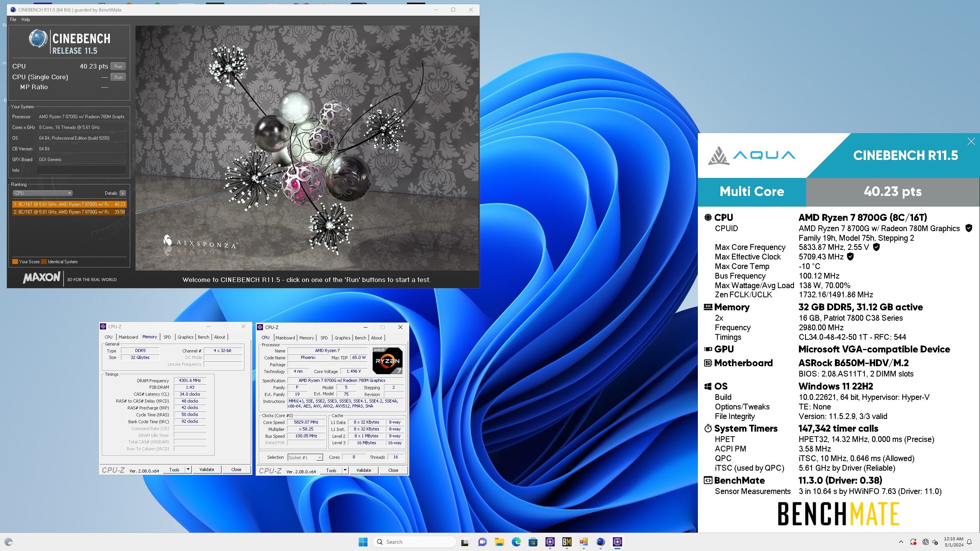Click the Cinebench globe logo icon
Viewport: 980px width, 551px height.
click(38, 39)
